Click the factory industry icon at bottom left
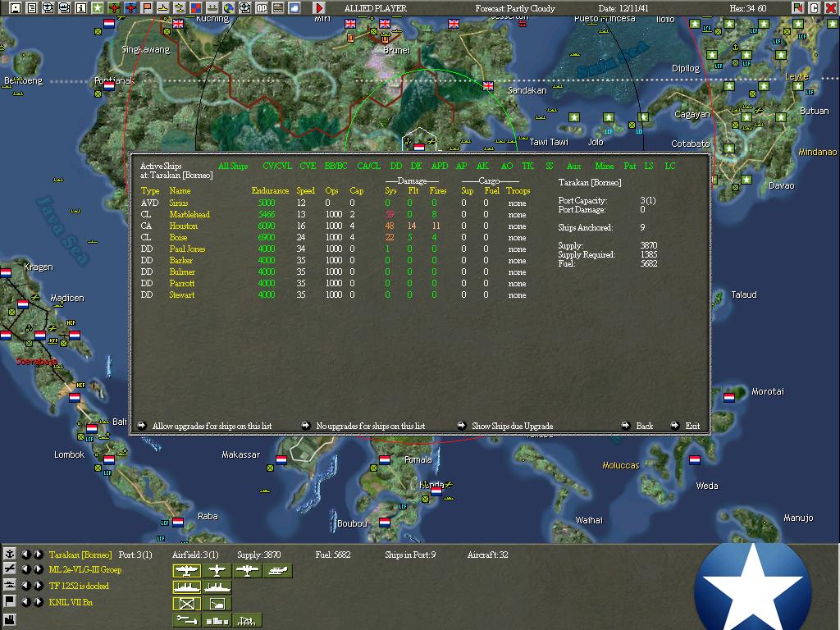 (x=9, y=620)
